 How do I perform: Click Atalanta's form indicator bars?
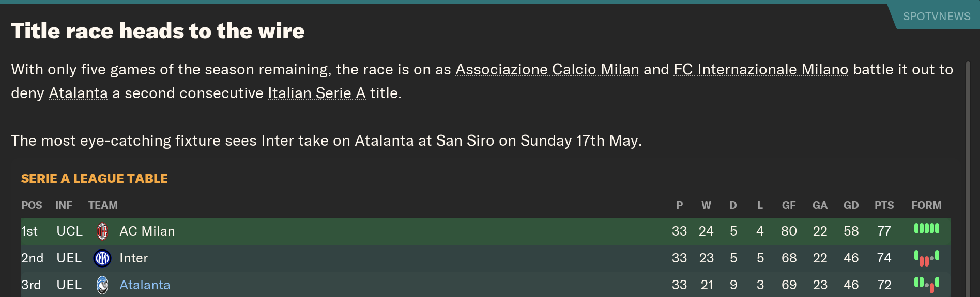(x=926, y=284)
